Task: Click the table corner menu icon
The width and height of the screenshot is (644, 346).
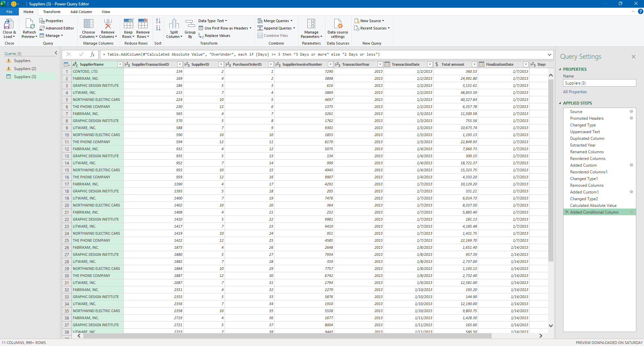Action: (67, 64)
